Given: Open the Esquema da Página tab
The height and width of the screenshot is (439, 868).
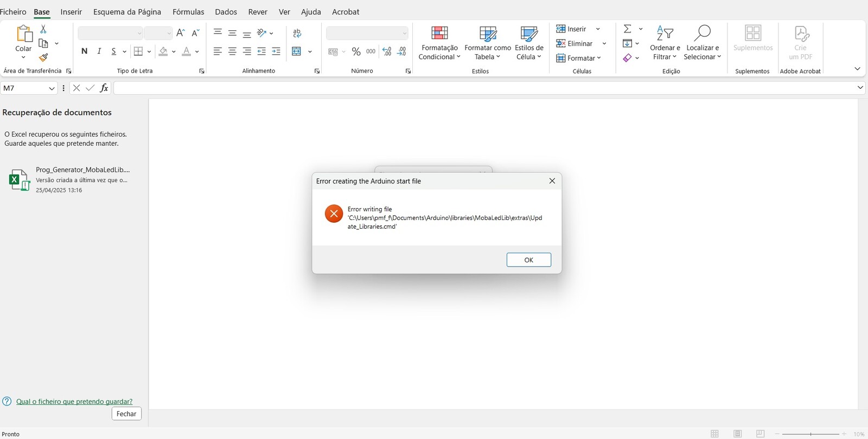Looking at the screenshot, I should coord(127,12).
